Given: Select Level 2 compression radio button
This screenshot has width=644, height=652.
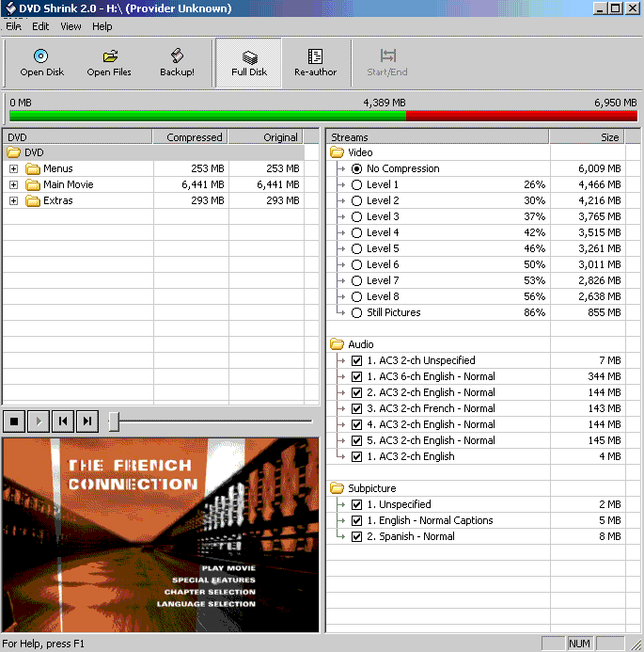Looking at the screenshot, I should [356, 200].
